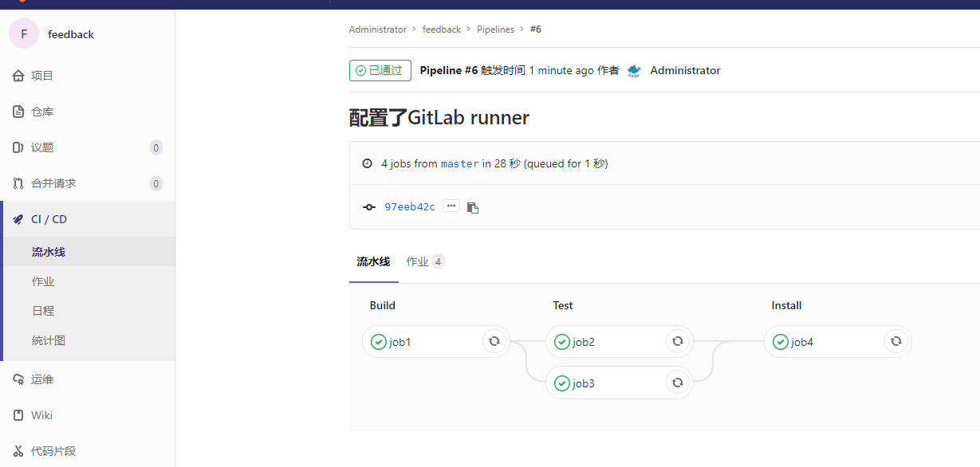Click job2 passed status icon
This screenshot has width=980, height=467.
coord(562,342)
